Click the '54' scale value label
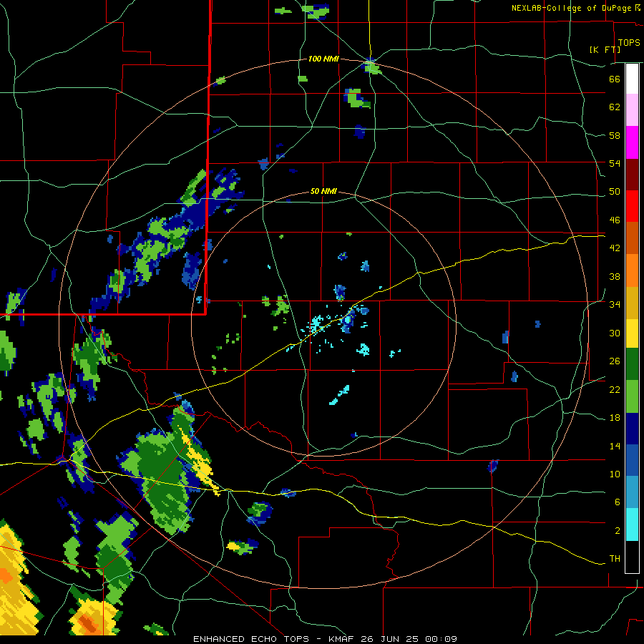The width and height of the screenshot is (644, 644). click(x=615, y=163)
